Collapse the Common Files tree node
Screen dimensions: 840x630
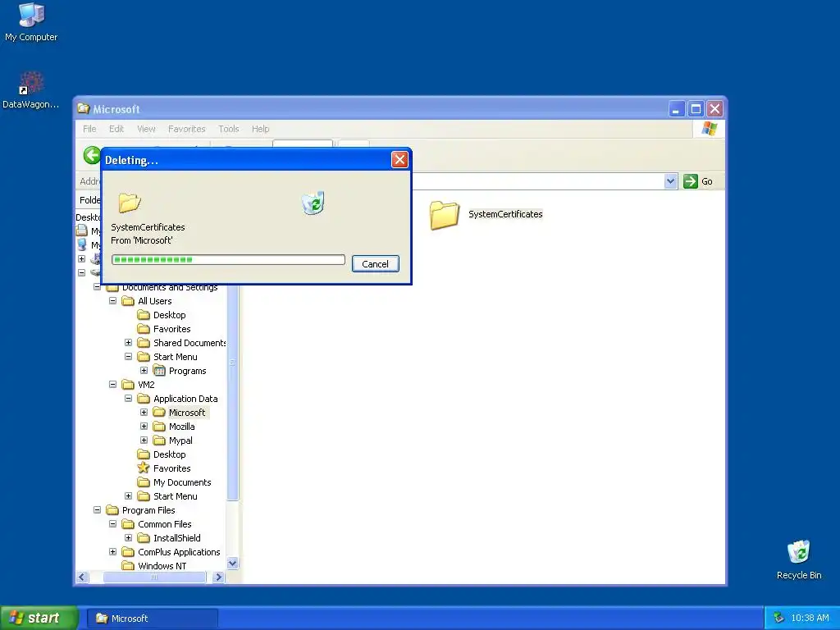(112, 523)
